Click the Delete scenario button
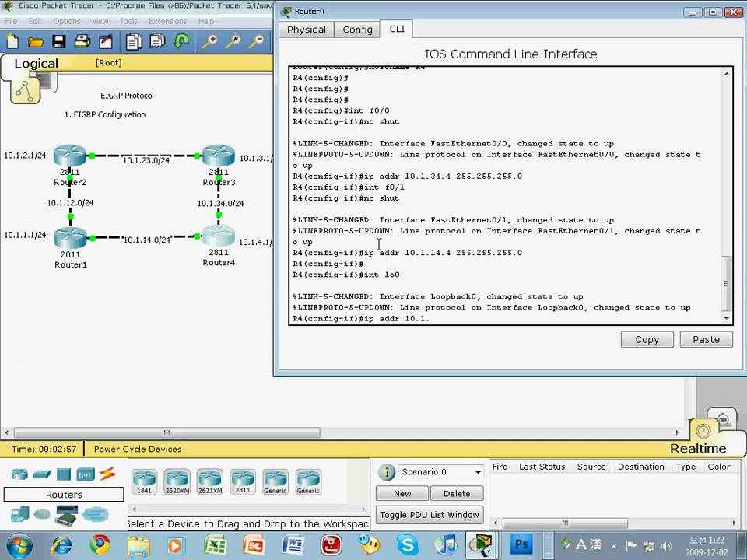Viewport: 747px width, 560px height. click(x=457, y=494)
